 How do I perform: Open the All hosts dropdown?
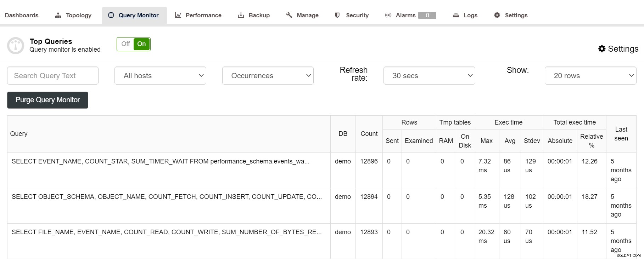(x=160, y=76)
